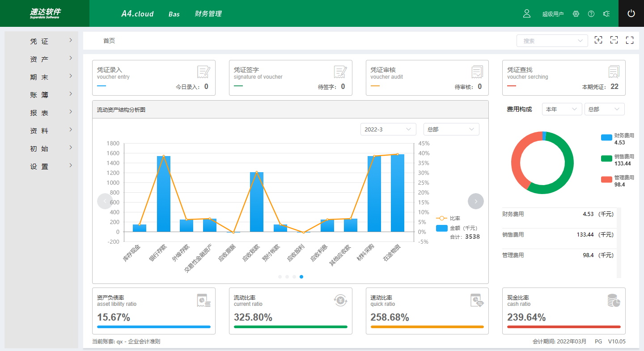Click the fullscreen icon in the tab bar
Screen dimensions: 644x351
(x=630, y=40)
